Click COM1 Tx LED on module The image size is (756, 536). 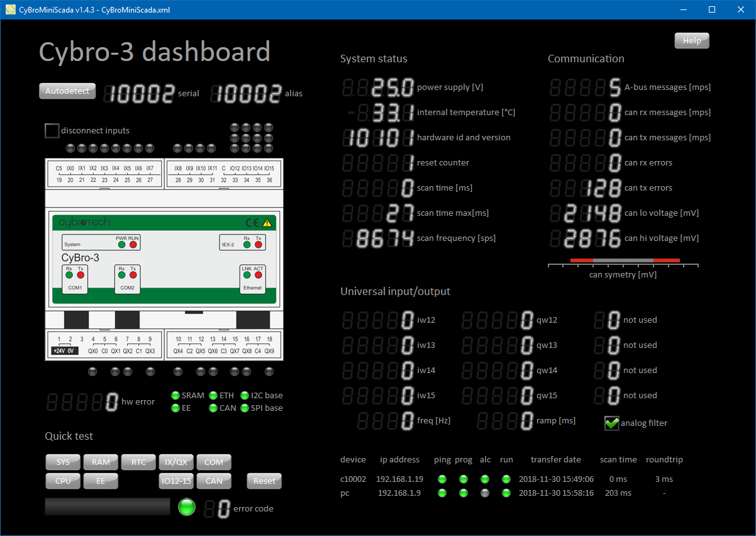point(81,274)
